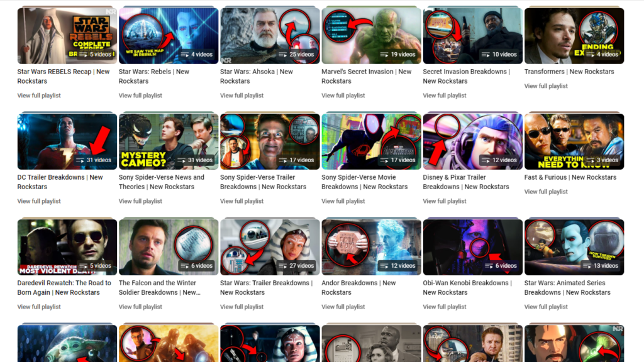View full playlist under DC Trailer Breakdowns
The image size is (644, 362).
pos(39,201)
